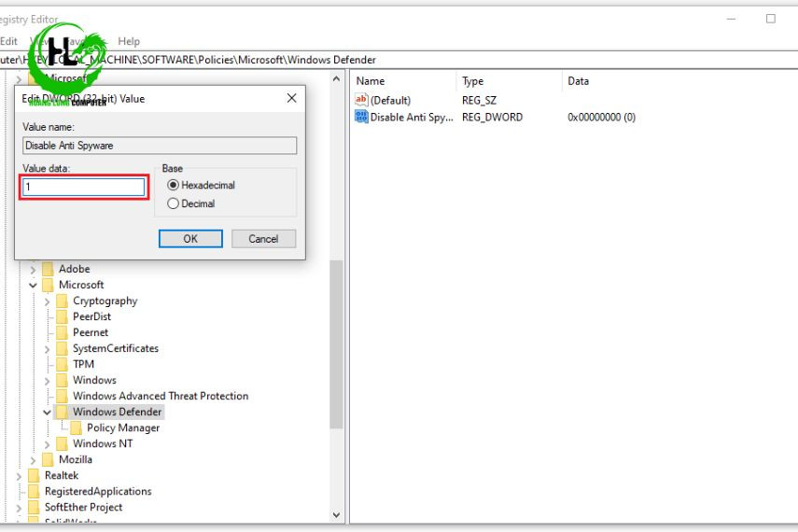The width and height of the screenshot is (798, 532).
Task: Expand the Cryptography key
Action: pyautogui.click(x=47, y=301)
